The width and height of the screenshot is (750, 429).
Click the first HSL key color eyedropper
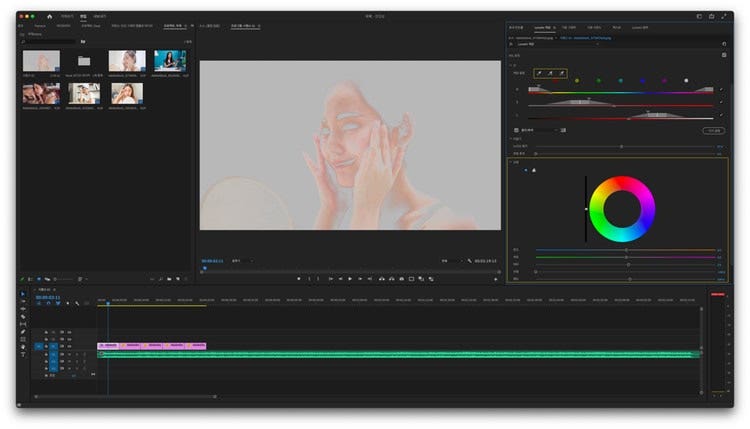[539, 73]
